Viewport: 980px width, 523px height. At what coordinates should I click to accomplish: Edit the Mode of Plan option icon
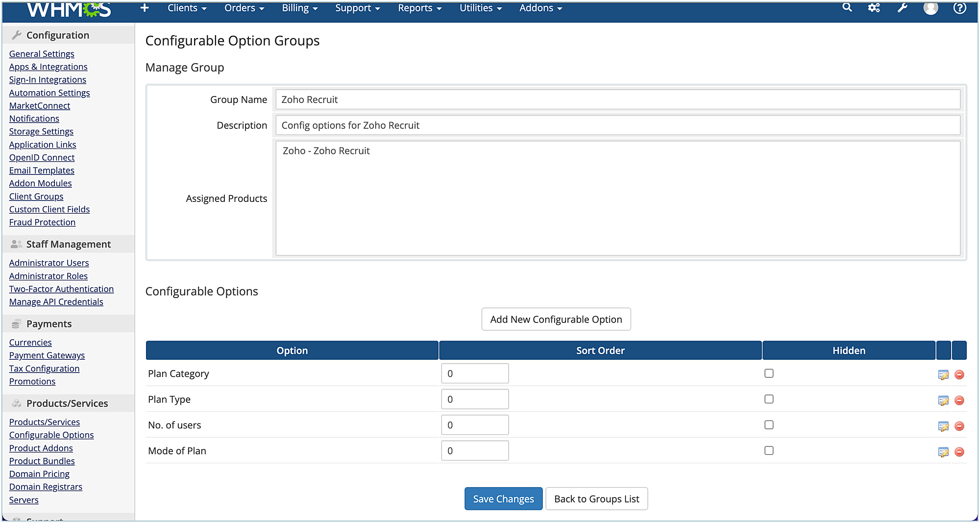point(943,452)
